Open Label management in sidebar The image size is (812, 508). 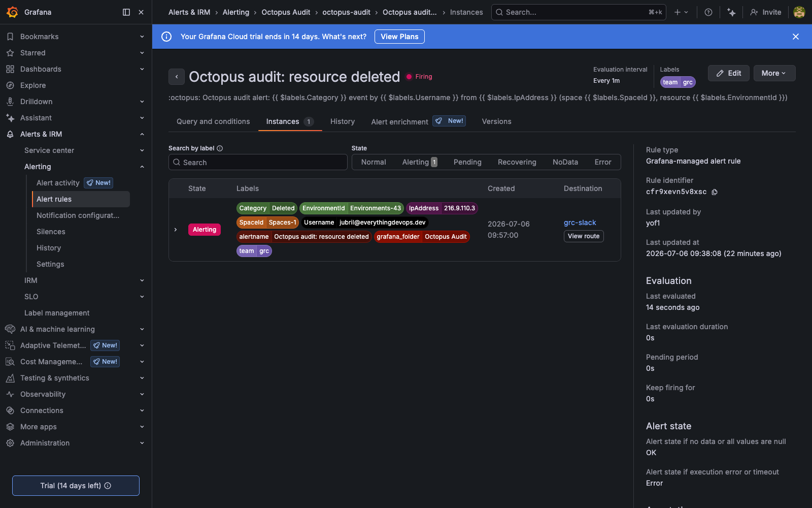(57, 313)
